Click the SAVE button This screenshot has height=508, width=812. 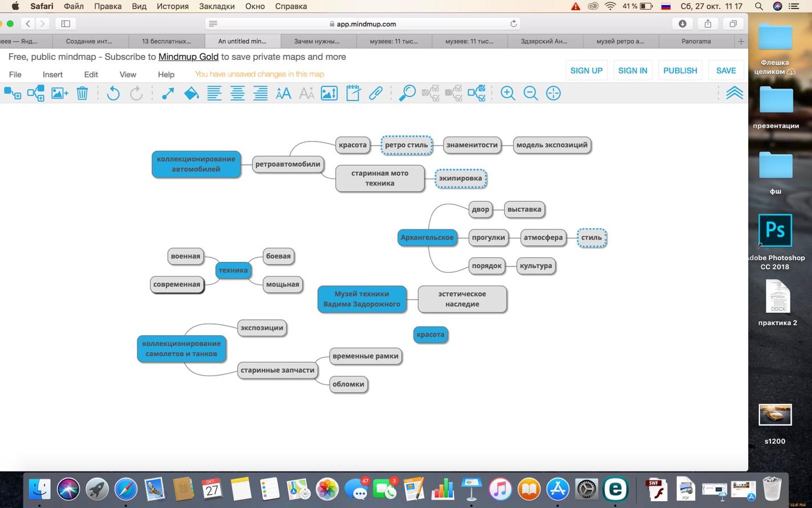pos(726,70)
